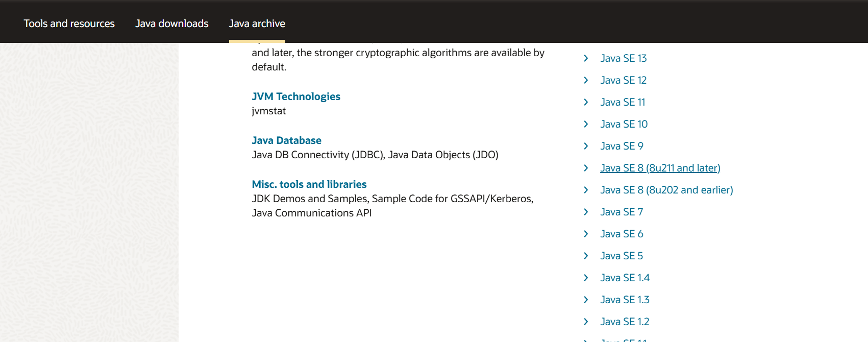The image size is (868, 342).
Task: Open the Java SE 1.4 link
Action: coord(625,278)
